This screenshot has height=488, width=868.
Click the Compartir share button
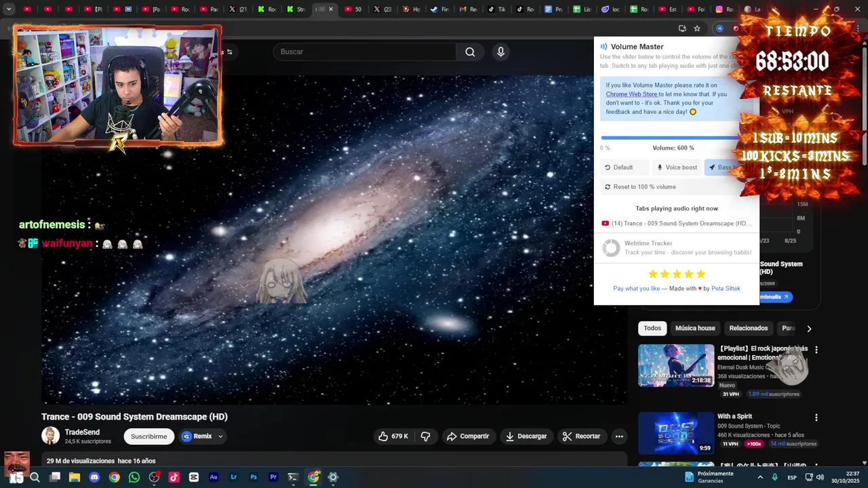[x=468, y=436]
